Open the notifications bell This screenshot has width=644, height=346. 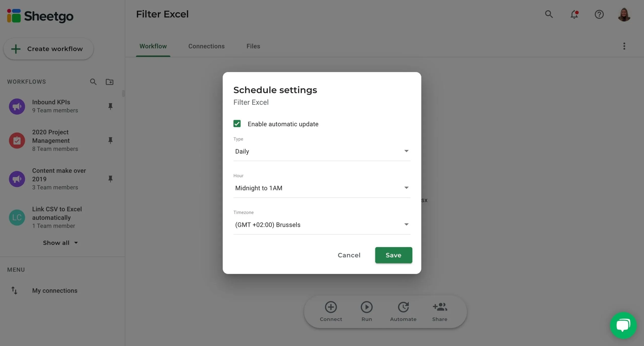click(574, 14)
